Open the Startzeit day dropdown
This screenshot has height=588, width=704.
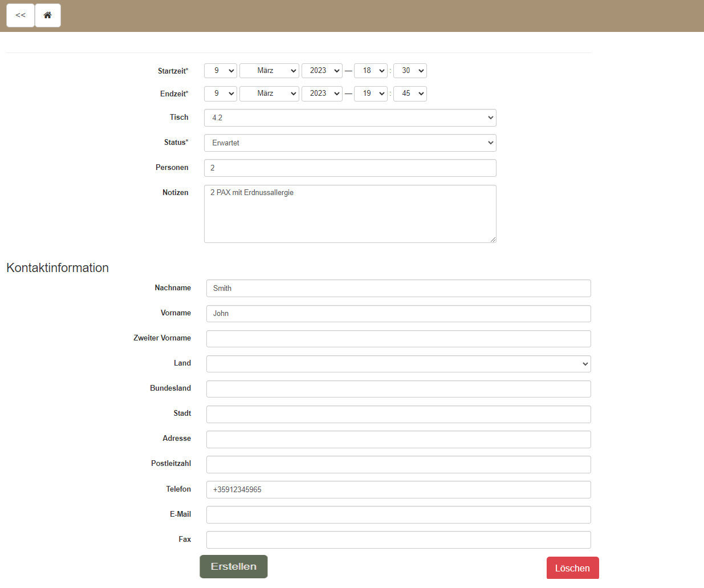point(221,71)
